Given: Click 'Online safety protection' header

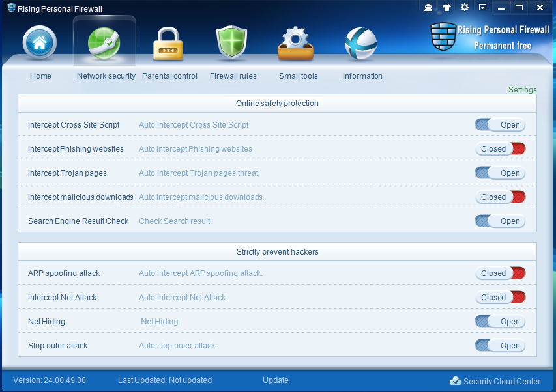Looking at the screenshot, I should coord(277,103).
